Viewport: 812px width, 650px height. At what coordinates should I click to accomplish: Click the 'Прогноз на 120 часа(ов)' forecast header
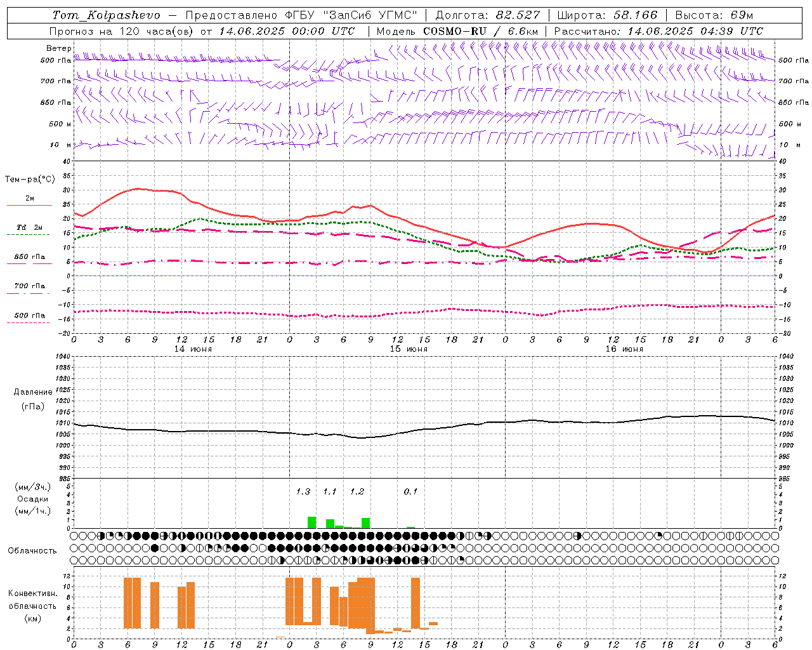tap(122, 31)
